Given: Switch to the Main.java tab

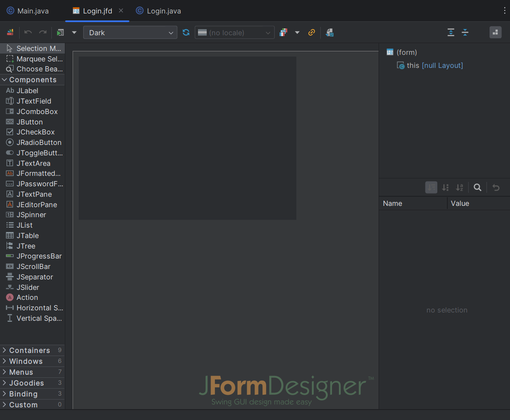Looking at the screenshot, I should [x=28, y=11].
